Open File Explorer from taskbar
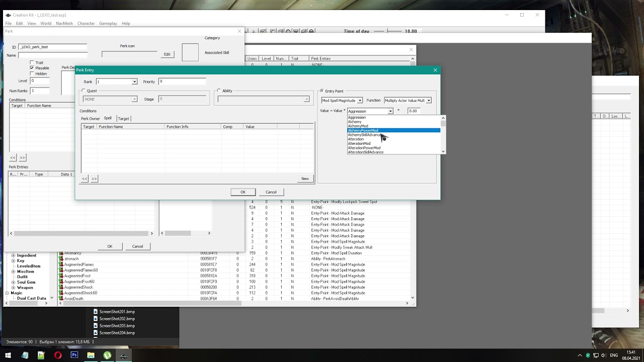The height and width of the screenshot is (362, 644). click(x=91, y=355)
